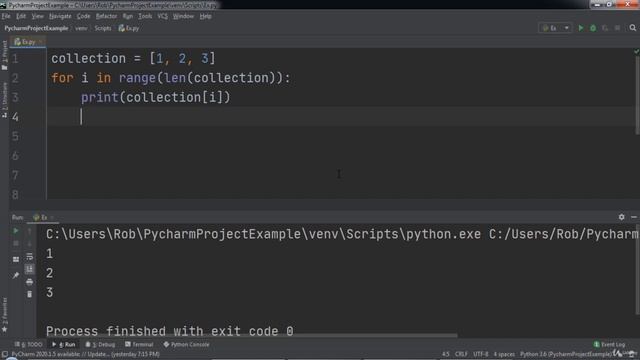Image resolution: width=640 pixels, height=360 pixels.
Task: Click the Scripts breadcrumb
Action: tap(103, 28)
